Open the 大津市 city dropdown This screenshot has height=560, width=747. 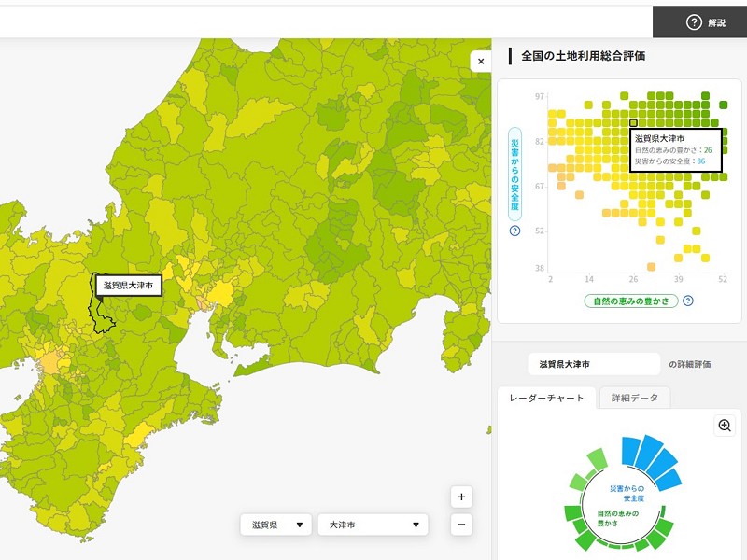pyautogui.click(x=373, y=525)
